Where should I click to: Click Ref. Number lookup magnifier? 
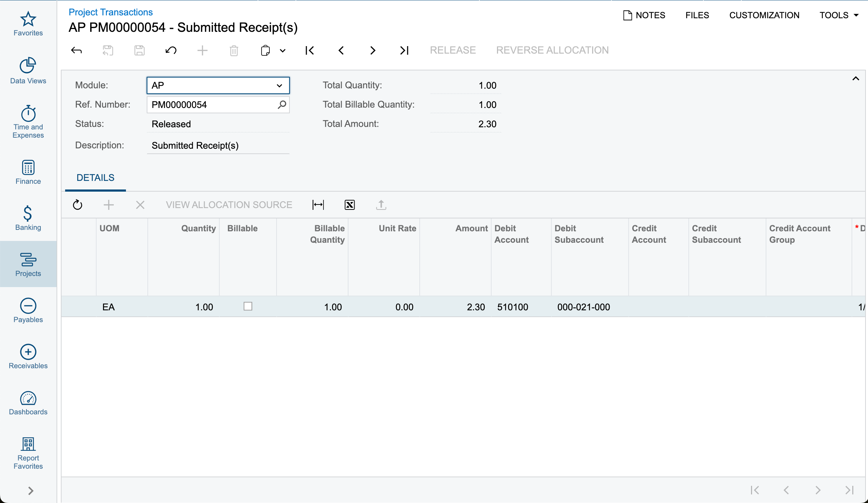tap(282, 105)
